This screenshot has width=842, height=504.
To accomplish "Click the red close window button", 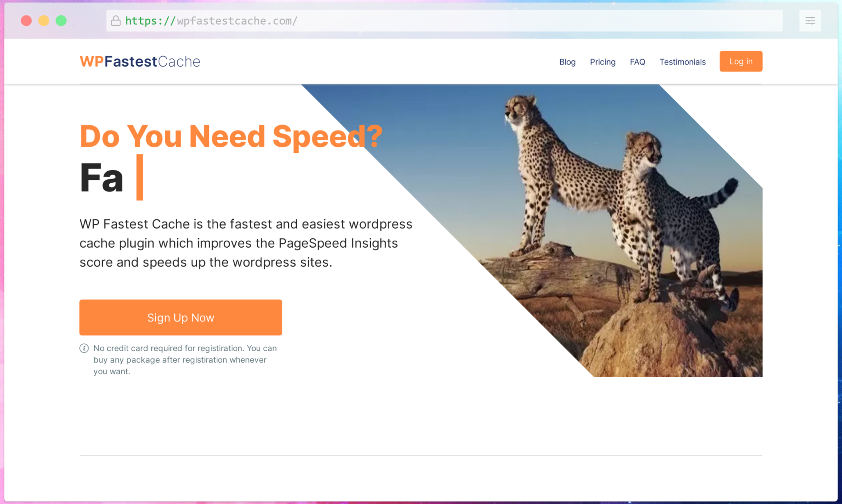I will click(26, 21).
